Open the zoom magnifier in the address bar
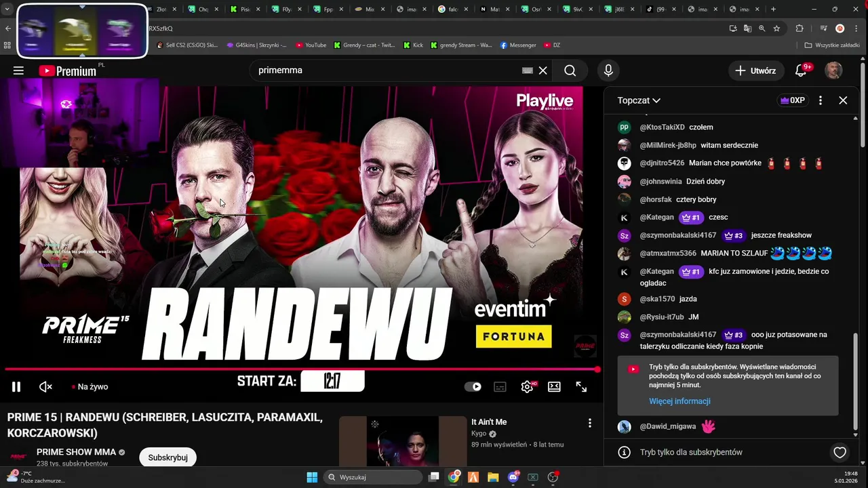This screenshot has width=868, height=488. pyautogui.click(x=762, y=28)
